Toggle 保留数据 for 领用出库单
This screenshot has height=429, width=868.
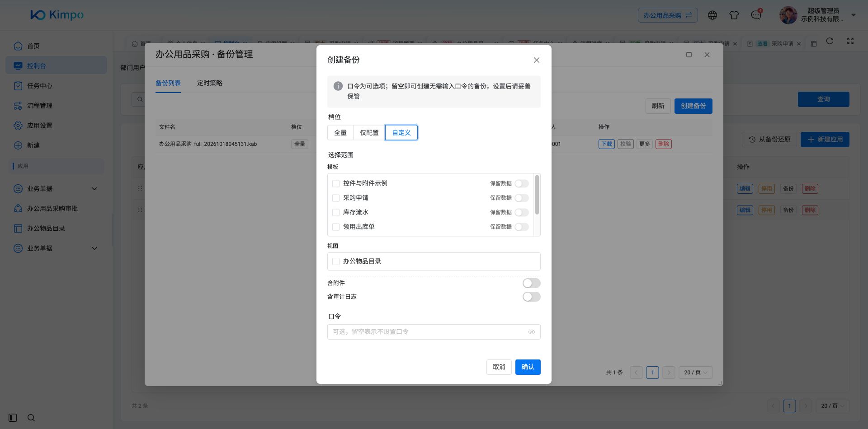522,227
